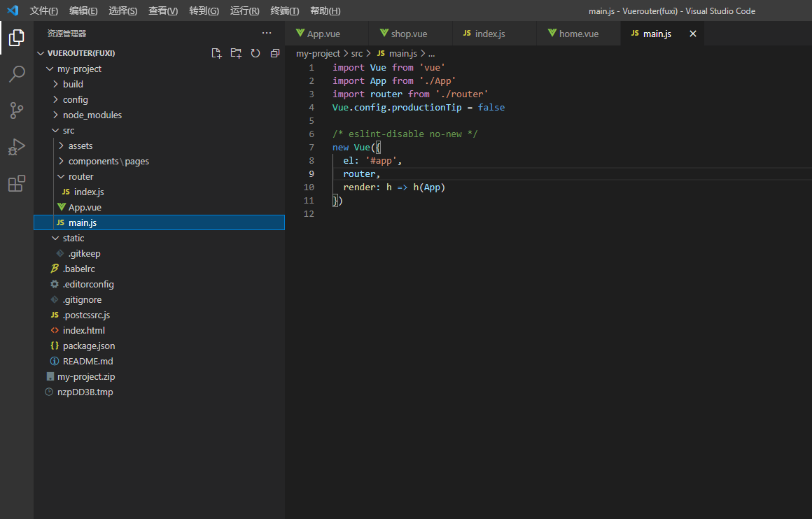Open the Explorer view in activity bar

(17, 37)
